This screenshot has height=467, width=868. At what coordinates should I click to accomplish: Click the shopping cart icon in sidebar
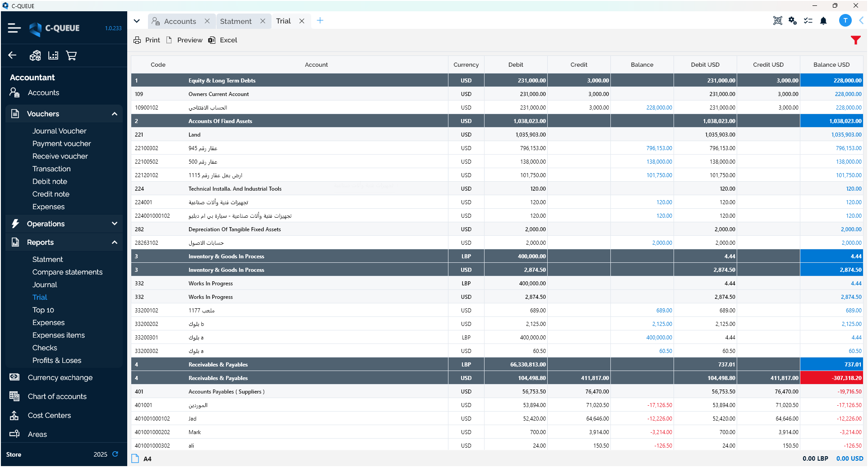(71, 55)
